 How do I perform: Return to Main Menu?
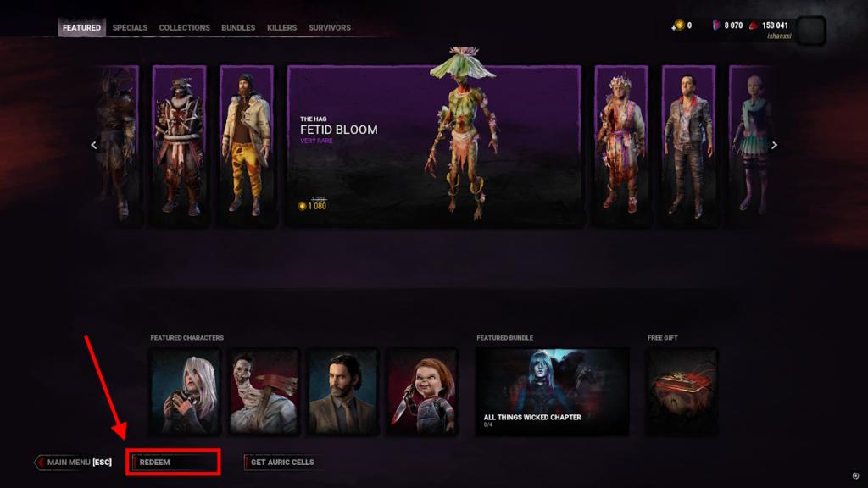click(x=74, y=462)
